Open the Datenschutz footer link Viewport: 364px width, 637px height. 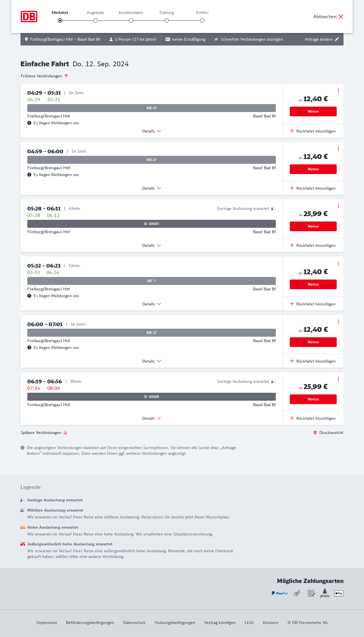pos(134,622)
